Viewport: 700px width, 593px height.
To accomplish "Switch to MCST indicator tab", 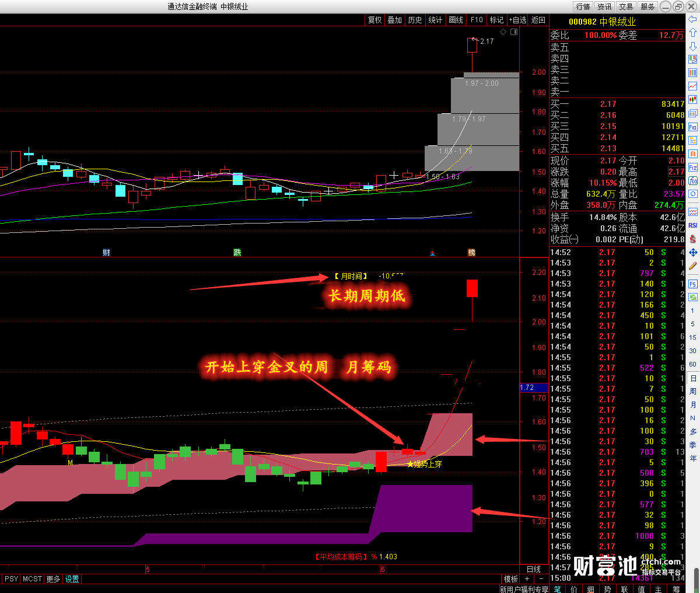I will pos(33,579).
